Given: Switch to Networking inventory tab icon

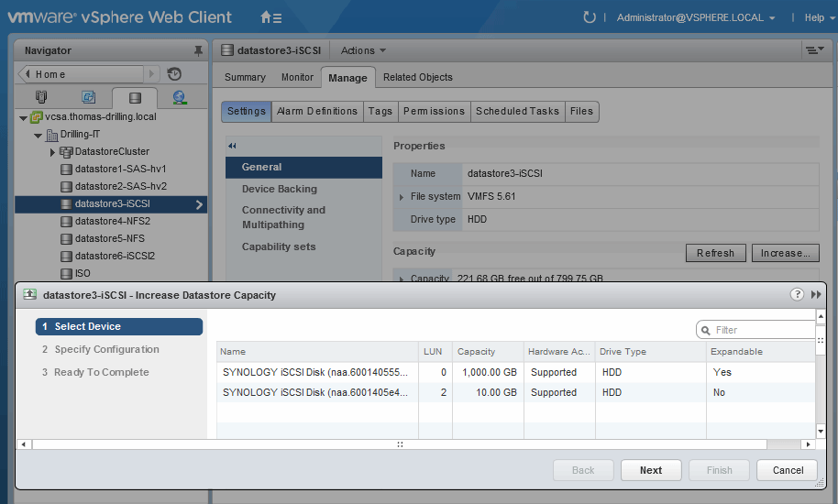Looking at the screenshot, I should 180,97.
